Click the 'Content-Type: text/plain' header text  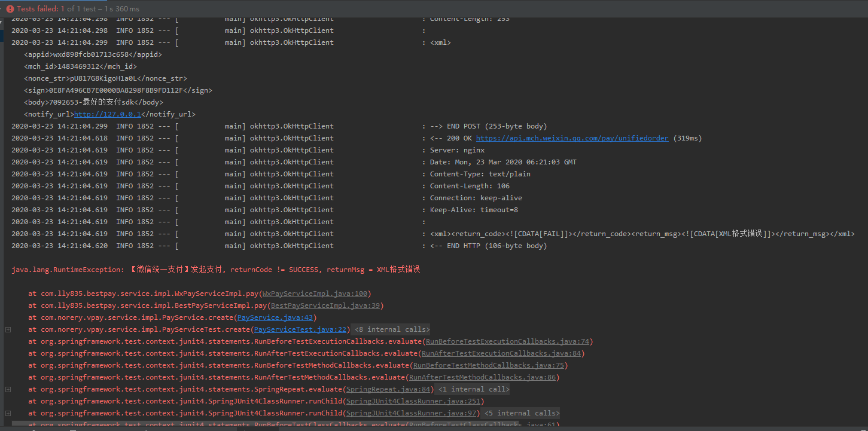480,174
